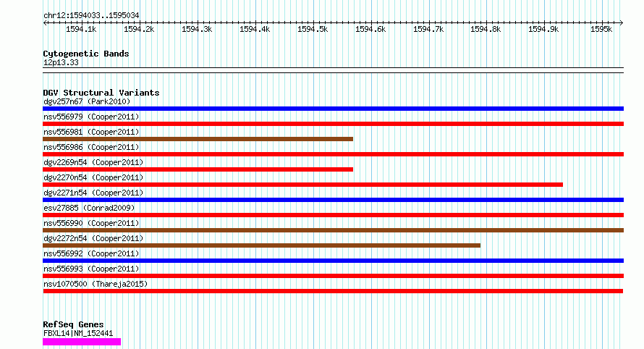Image resolution: width=644 pixels, height=349 pixels.
Task: Click the red dgv2270n54 variant bar
Action: pos(302,185)
